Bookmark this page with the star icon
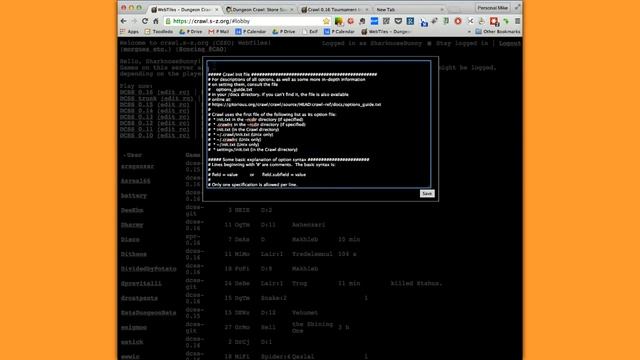The height and width of the screenshot is (360, 640). (x=326, y=21)
